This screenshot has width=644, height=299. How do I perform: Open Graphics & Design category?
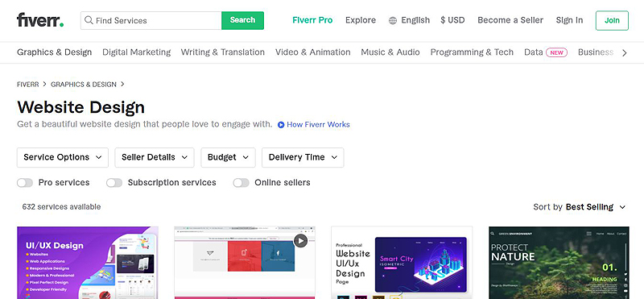[54, 52]
